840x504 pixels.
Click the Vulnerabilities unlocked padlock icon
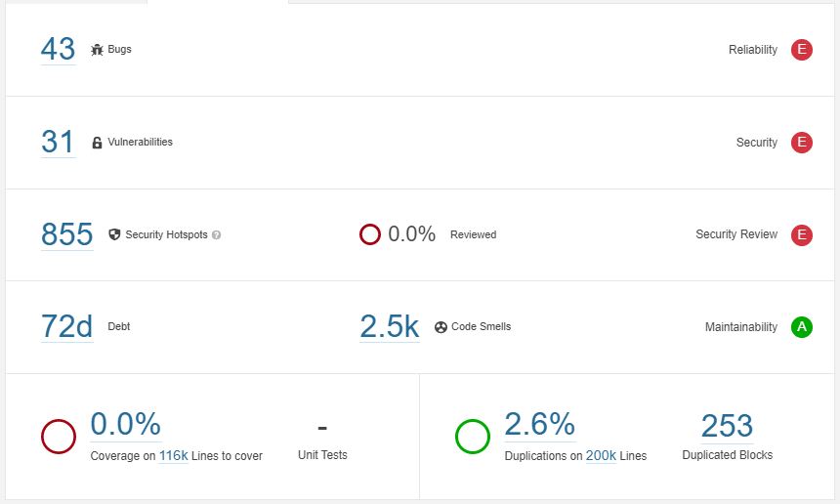(x=97, y=143)
